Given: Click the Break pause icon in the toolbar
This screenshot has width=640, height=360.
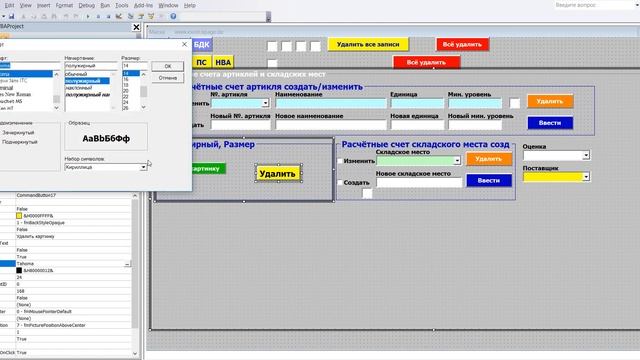Looking at the screenshot, I should click(x=98, y=16).
